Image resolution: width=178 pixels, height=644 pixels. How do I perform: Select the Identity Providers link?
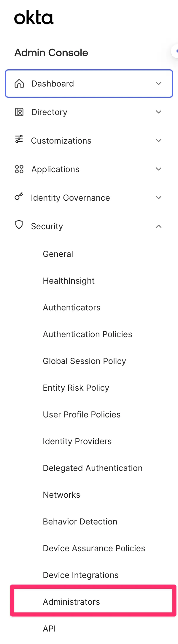coord(77,441)
